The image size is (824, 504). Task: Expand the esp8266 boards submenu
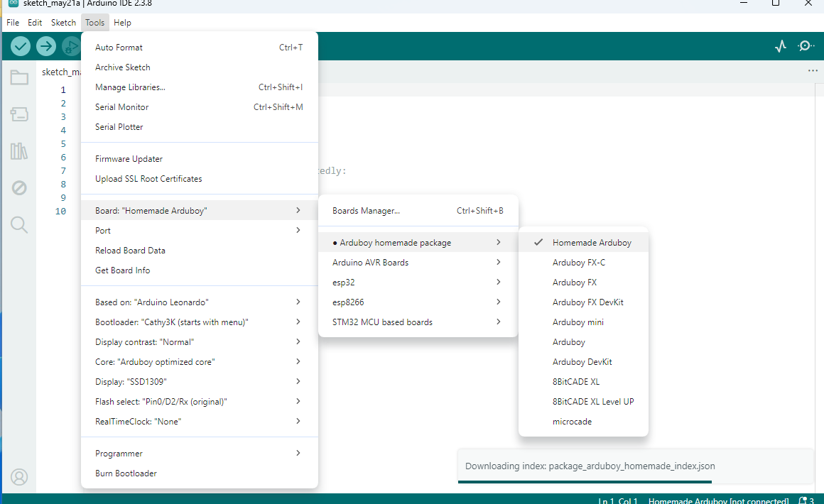pos(418,302)
